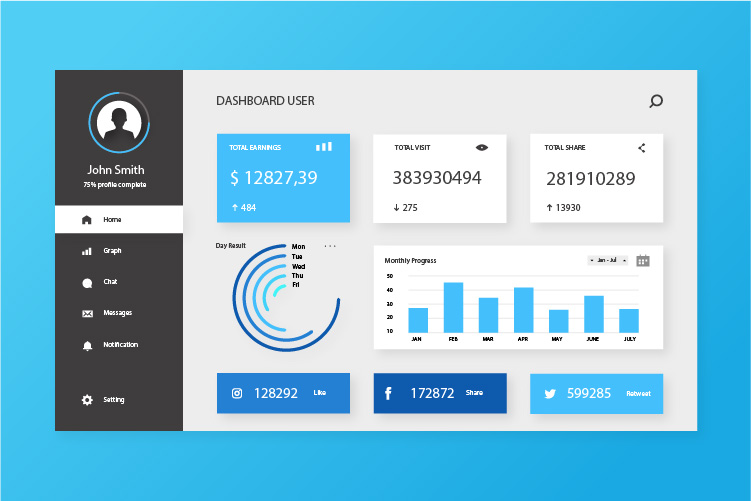Viewport: 751px width, 501px height.
Task: Open the calendar icon in Monthly Progress
Action: (643, 260)
